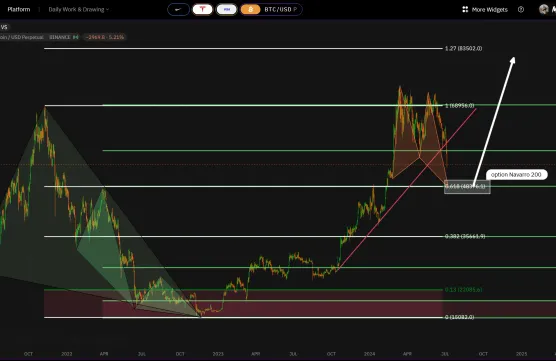
Task: Select the 0.13 green Fibonacci label
Action: pos(463,290)
